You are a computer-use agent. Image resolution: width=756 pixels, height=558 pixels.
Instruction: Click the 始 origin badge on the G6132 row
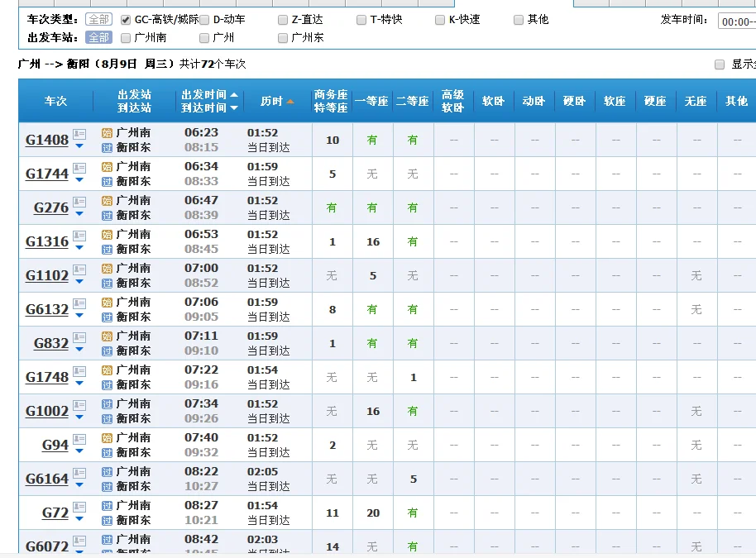pos(107,303)
